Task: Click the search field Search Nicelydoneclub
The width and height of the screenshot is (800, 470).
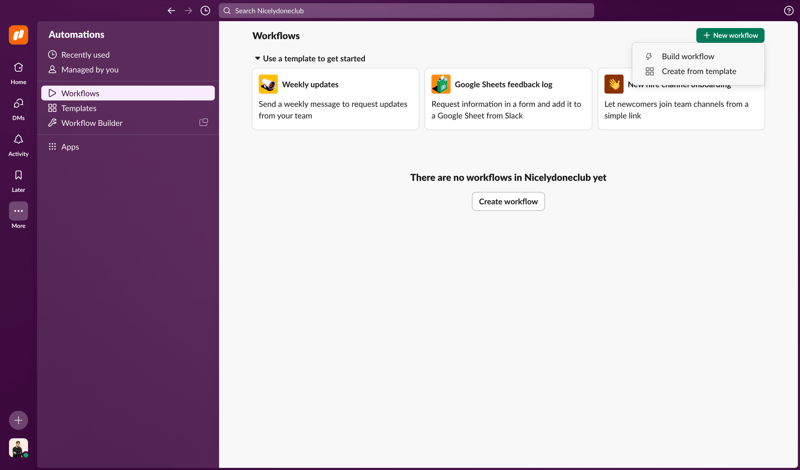Action: point(406,11)
